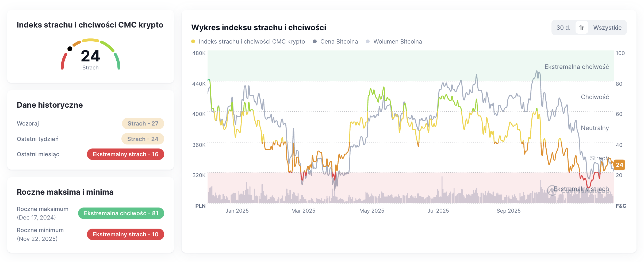644x262 pixels.
Task: Click the Ekstremalna chciwość - 81 badge
Action: click(121, 213)
